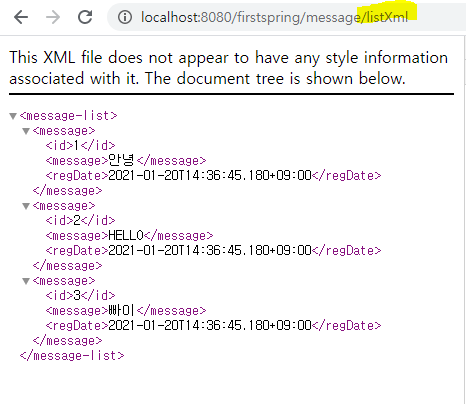Select the regDate line under id 2
The image size is (466, 404).
[213, 250]
